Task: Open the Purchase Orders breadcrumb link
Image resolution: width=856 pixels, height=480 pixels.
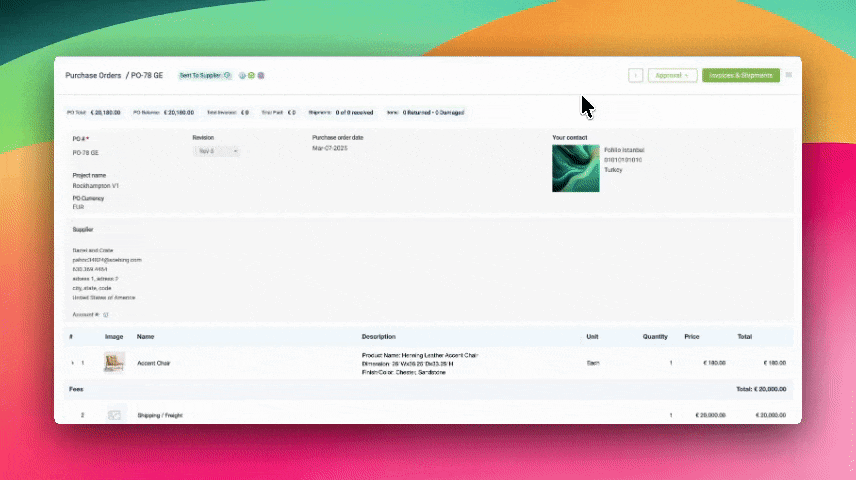Action: pyautogui.click(x=93, y=75)
